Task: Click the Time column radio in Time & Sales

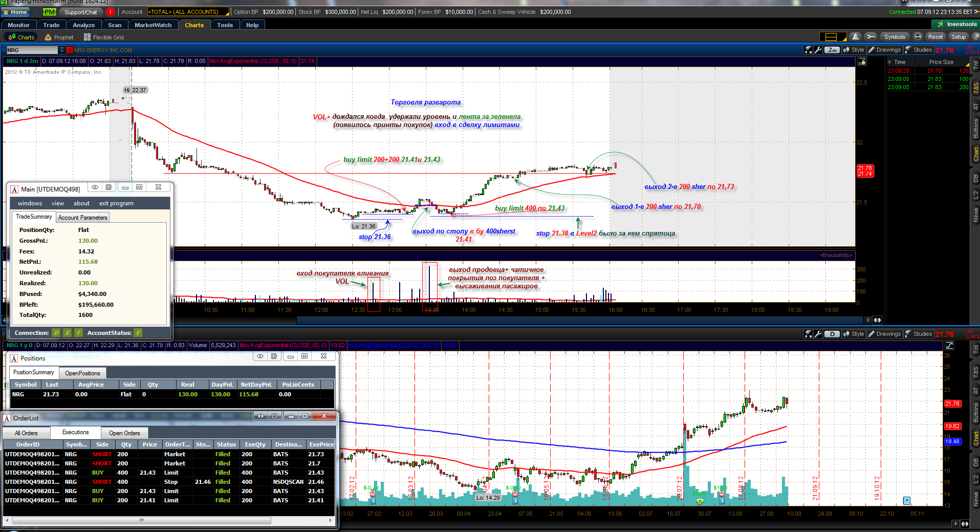Action: (x=890, y=62)
